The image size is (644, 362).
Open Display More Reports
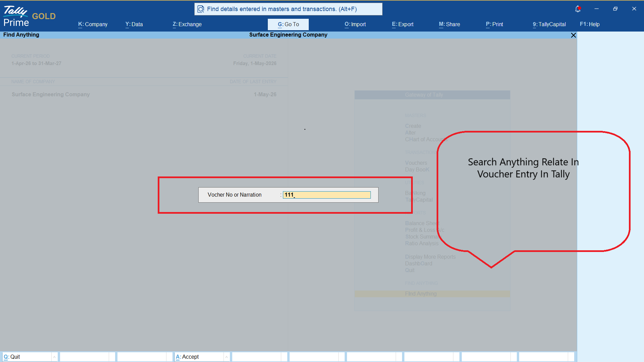430,257
